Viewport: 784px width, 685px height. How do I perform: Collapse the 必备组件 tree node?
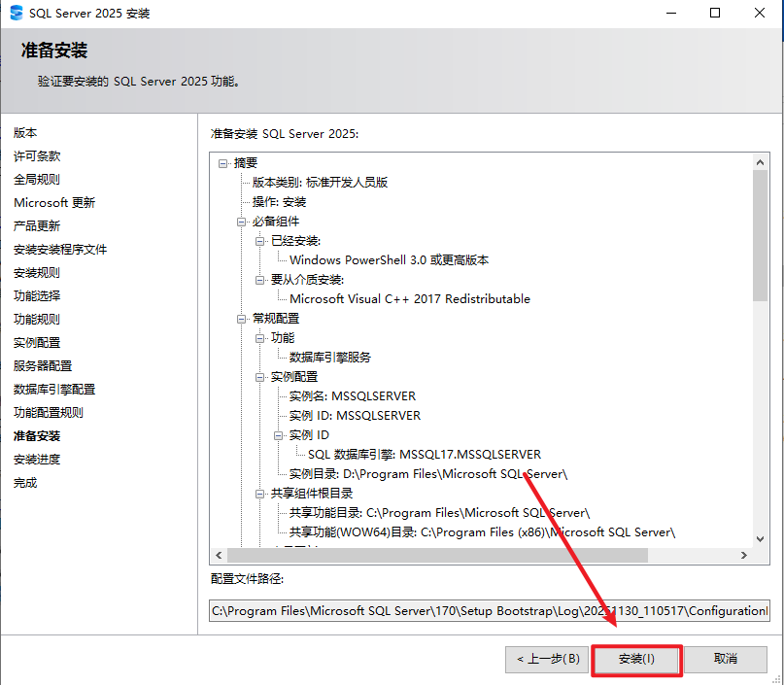pyautogui.click(x=242, y=222)
